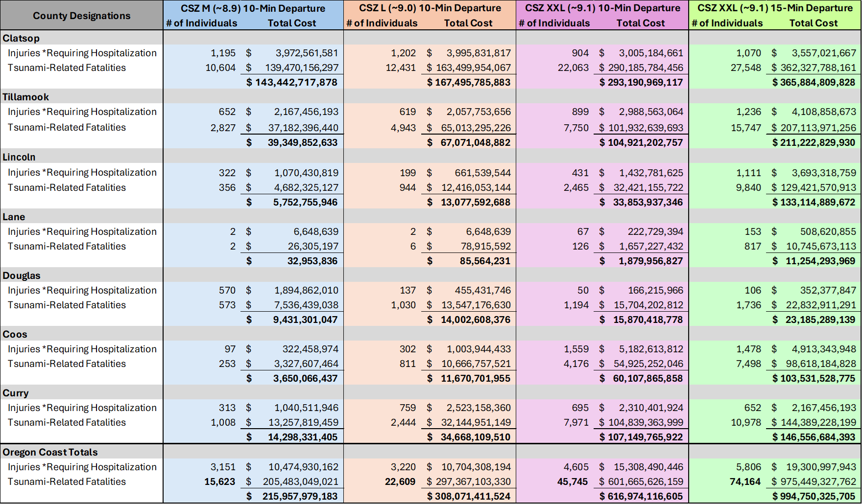Select the Lincoln county row label
Viewport: 862px width, 504px height.
pos(19,157)
